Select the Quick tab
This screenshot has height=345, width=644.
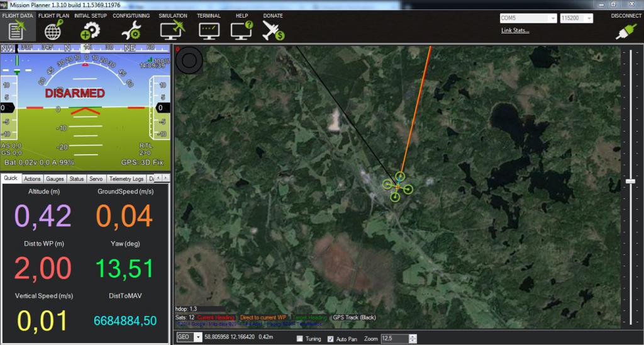tap(11, 178)
